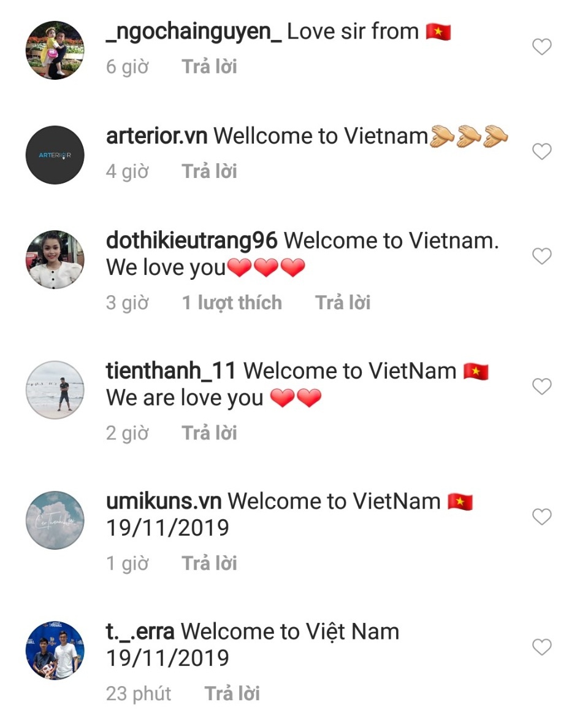Image resolution: width=588 pixels, height=710 pixels.
Task: Tap heart icon on arterior.vn comment
Action: click(541, 151)
